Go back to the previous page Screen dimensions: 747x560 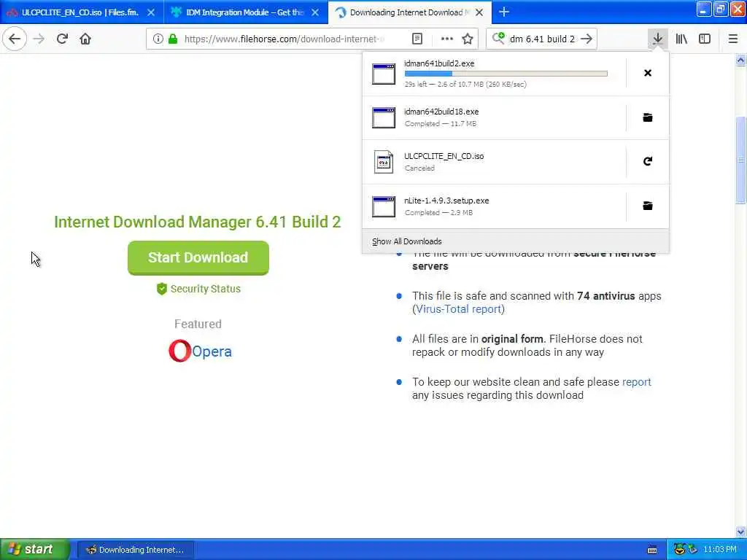coord(15,39)
